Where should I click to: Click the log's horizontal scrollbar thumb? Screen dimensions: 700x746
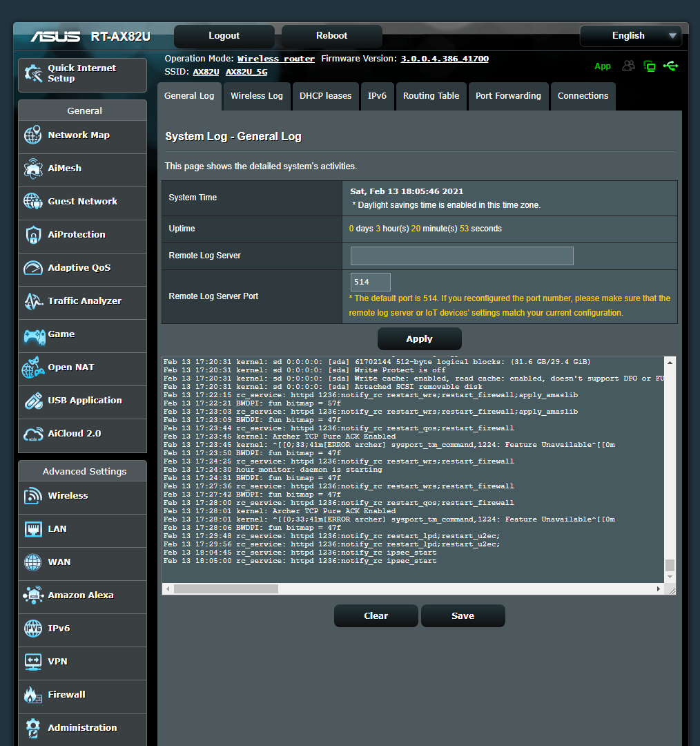226,589
